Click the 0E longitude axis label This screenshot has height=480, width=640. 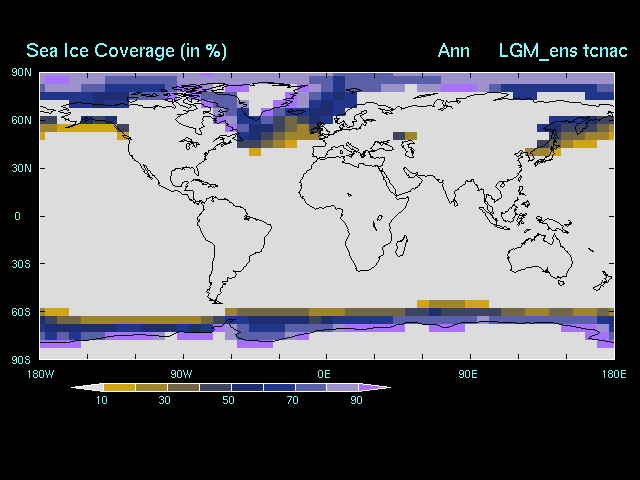pyautogui.click(x=324, y=374)
